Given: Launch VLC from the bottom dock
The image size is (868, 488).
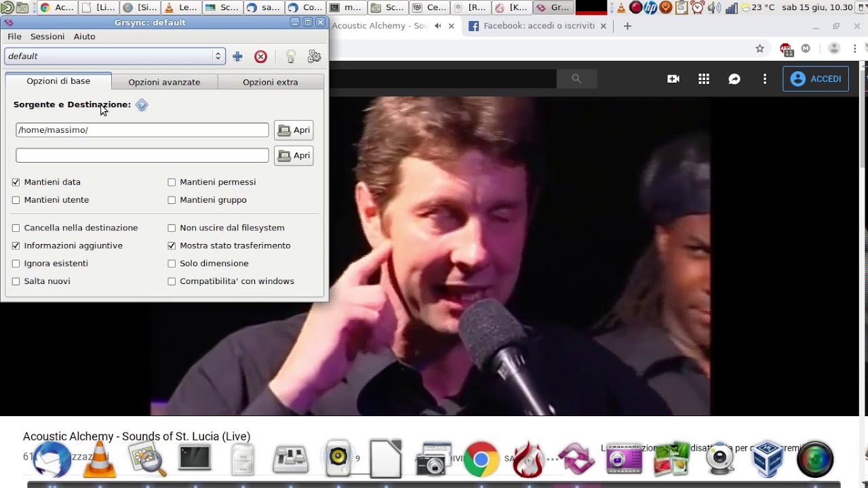Looking at the screenshot, I should [x=99, y=461].
